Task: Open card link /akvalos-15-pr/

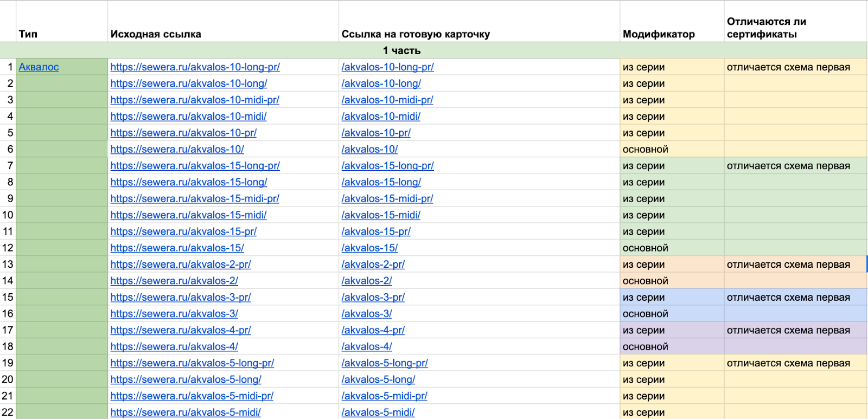Action: click(376, 231)
